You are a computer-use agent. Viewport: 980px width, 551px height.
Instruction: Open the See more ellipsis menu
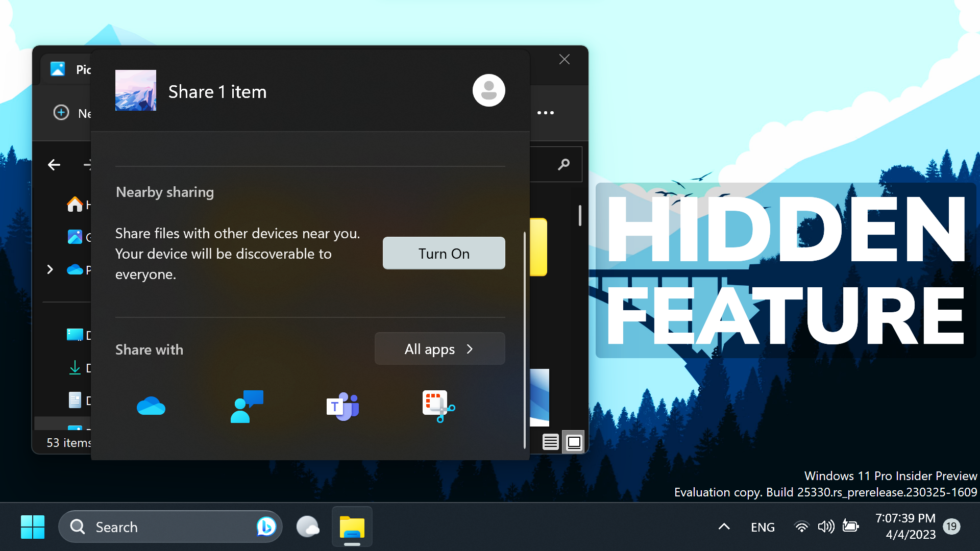click(x=545, y=113)
